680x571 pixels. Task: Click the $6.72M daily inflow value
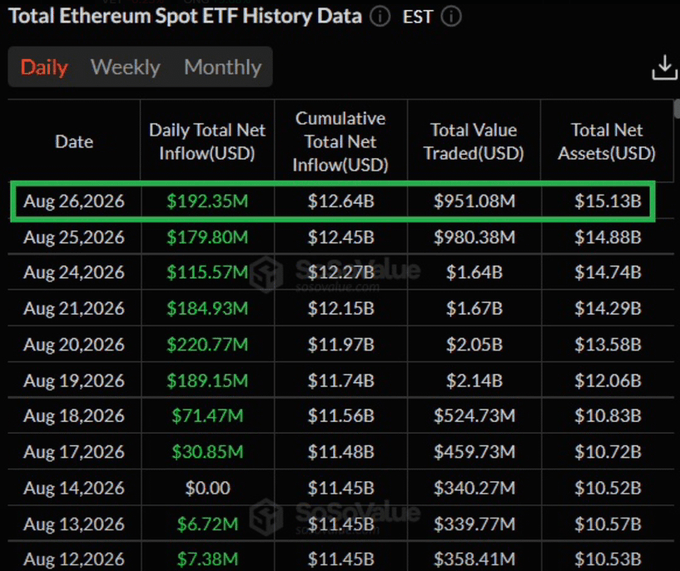pyautogui.click(x=207, y=525)
